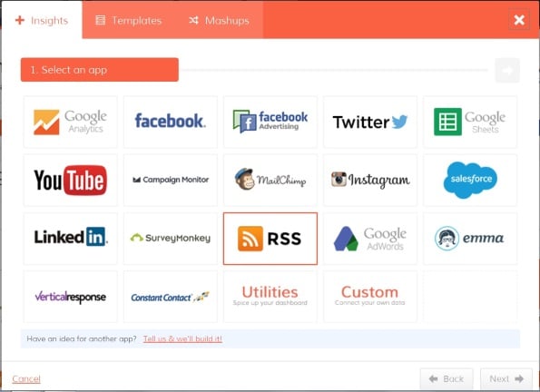
Task: Switch to the Insights tab
Action: pos(42,20)
